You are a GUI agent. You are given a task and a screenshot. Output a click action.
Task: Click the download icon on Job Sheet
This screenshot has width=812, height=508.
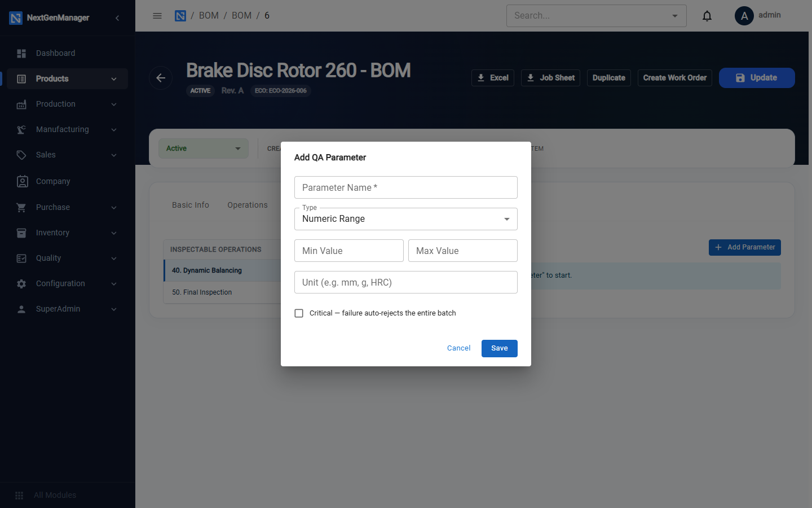(x=531, y=78)
